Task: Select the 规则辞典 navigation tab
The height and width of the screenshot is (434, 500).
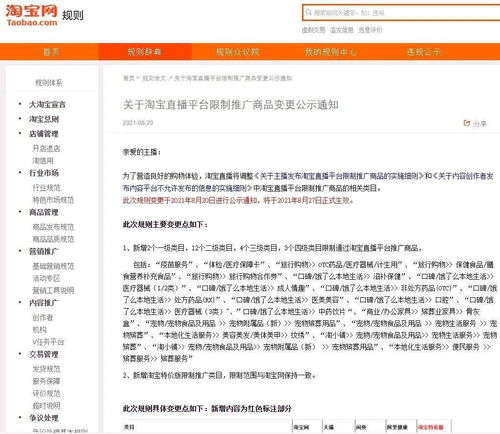Action: pyautogui.click(x=144, y=52)
